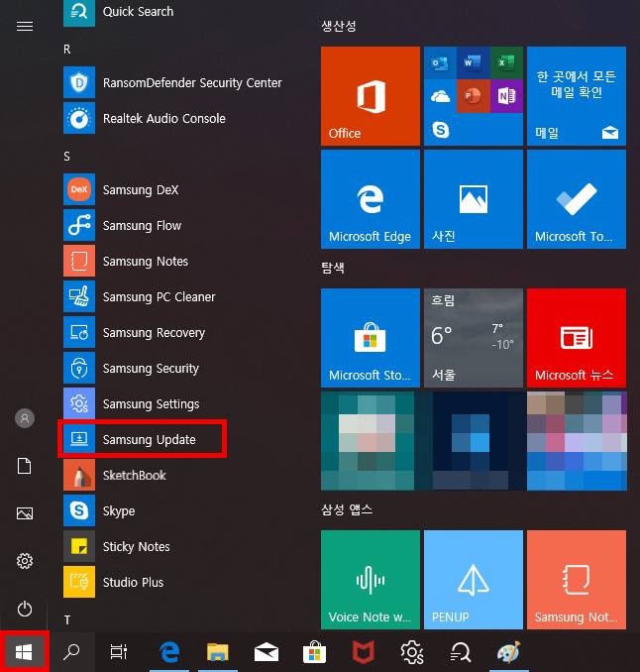
Task: Open the Microsoft To-Do tile
Action: [577, 199]
